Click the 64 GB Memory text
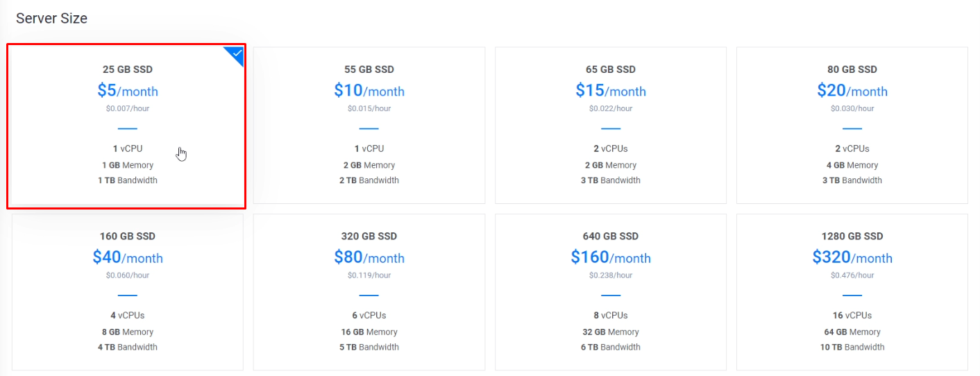This screenshot has height=376, width=980. coord(852,332)
